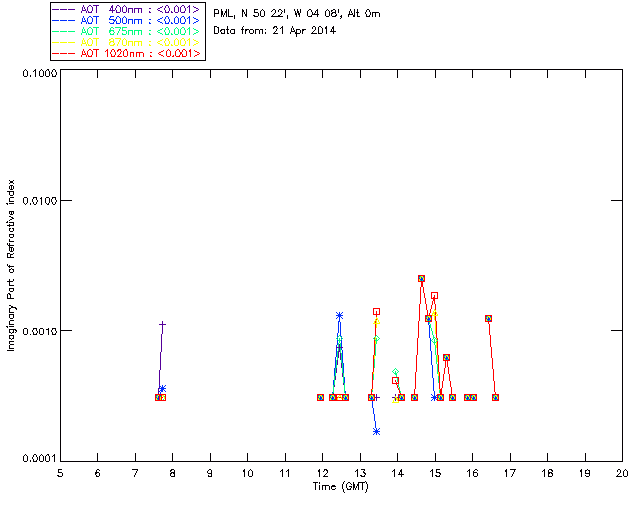This screenshot has height=512, width=640.
Task: Click the 'Data from: 21 Apr 2014' text
Action: [275, 30]
